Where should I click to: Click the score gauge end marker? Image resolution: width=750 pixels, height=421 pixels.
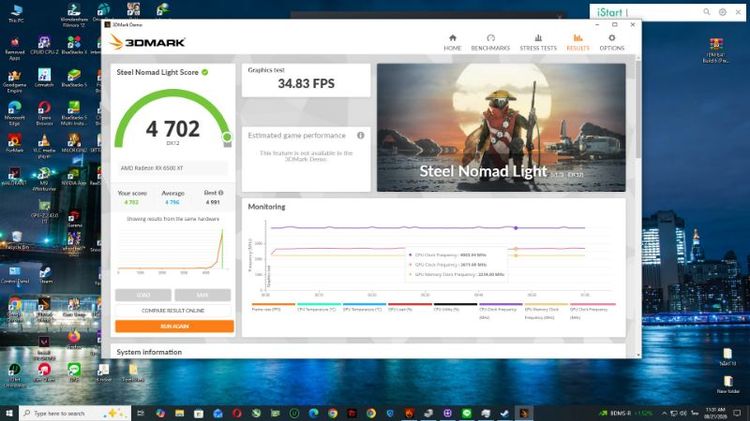click(227, 137)
